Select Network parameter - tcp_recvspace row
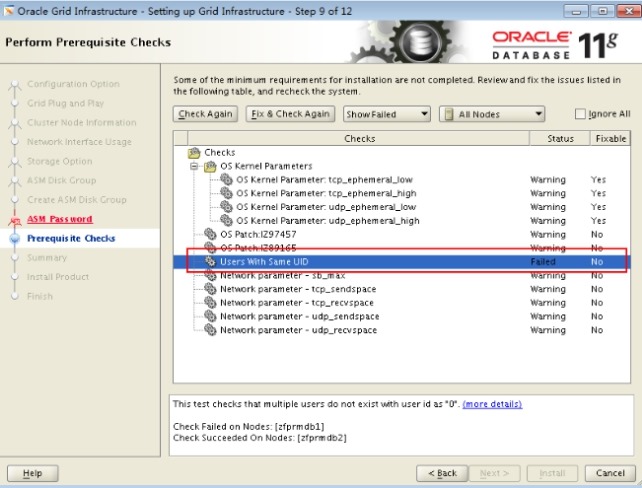The height and width of the screenshot is (488, 642). (x=402, y=303)
